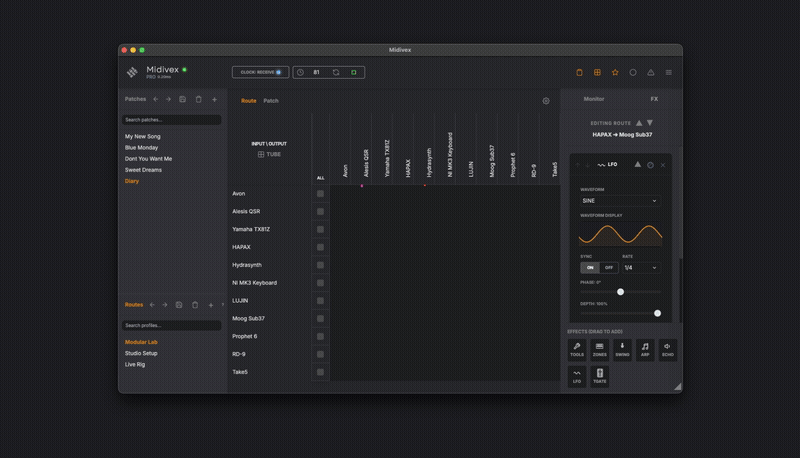Viewport: 800px width, 458px height.
Task: Click the orange grid matrix icon
Action: (597, 72)
